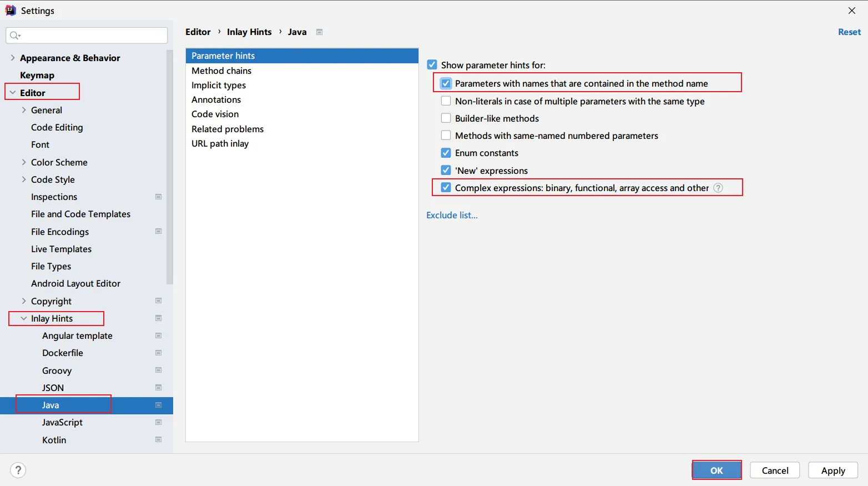Collapse the Editor tree node
Image resolution: width=868 pixels, height=486 pixels.
click(13, 93)
